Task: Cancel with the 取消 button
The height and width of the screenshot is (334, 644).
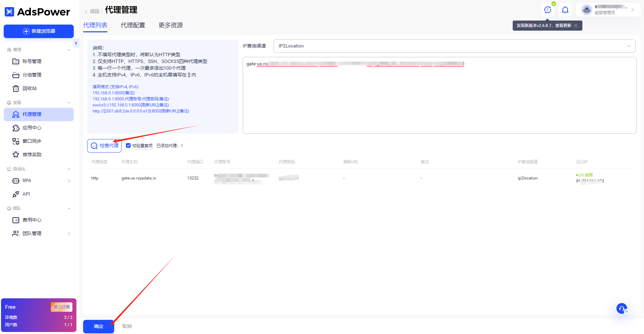Action: 127,326
